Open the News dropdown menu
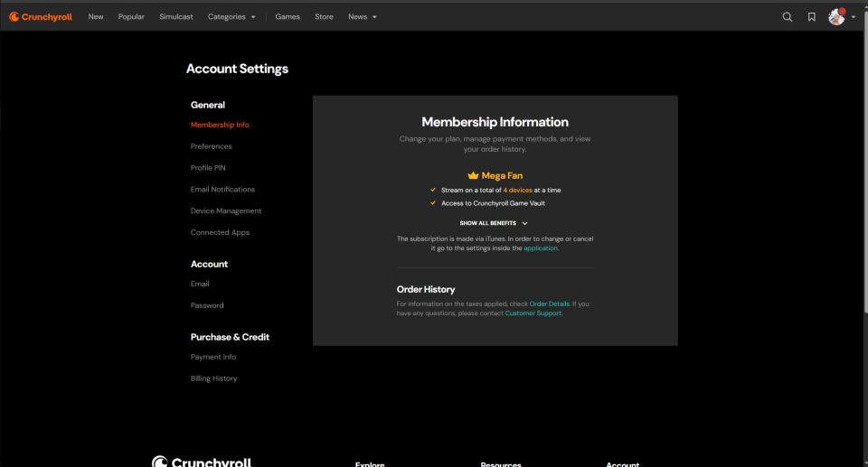This screenshot has height=467, width=868. [362, 16]
